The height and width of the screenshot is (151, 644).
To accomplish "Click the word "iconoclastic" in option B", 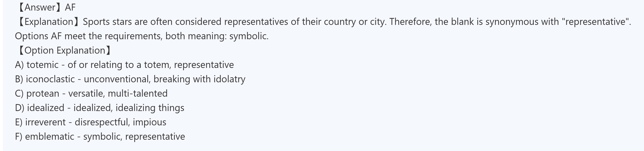I will pos(50,79).
